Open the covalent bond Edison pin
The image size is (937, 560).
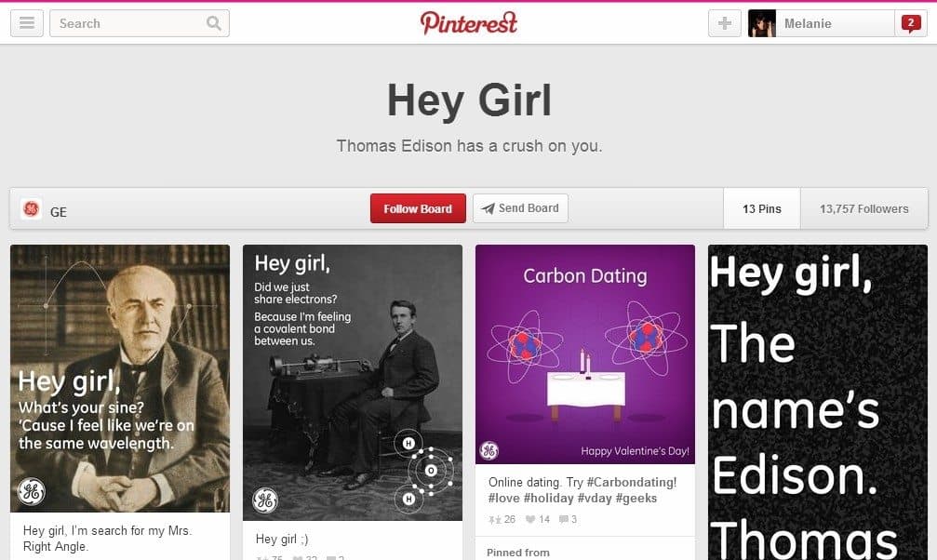(353, 382)
